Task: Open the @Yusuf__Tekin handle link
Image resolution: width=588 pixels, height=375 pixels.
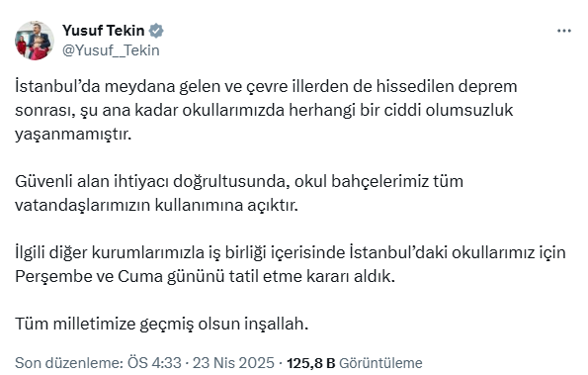Action: pos(111,50)
